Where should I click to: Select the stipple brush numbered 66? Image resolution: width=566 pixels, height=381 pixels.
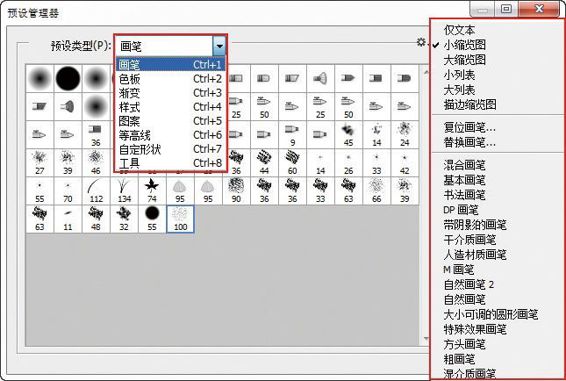coord(376,191)
